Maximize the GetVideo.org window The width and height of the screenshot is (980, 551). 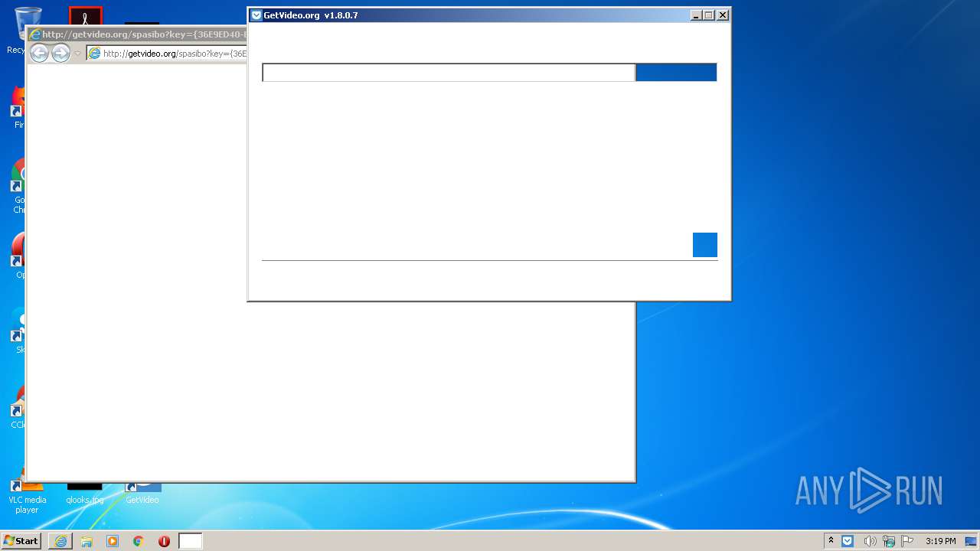tap(709, 15)
